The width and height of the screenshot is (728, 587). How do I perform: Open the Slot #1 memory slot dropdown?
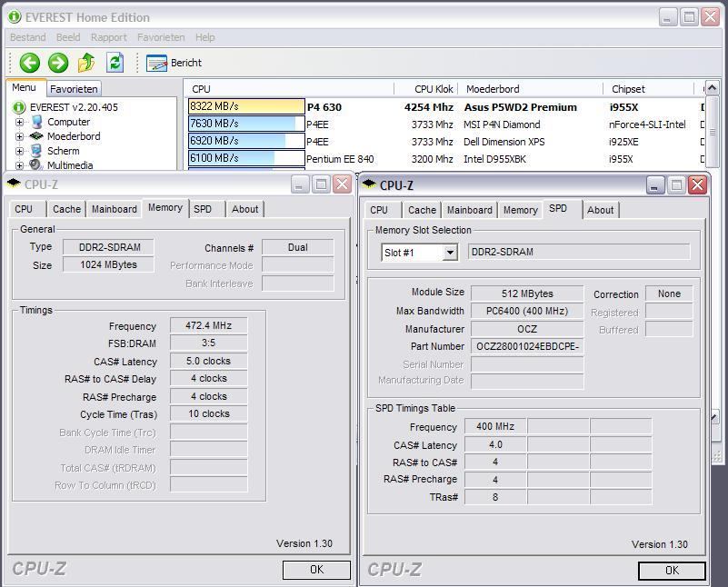tap(449, 253)
